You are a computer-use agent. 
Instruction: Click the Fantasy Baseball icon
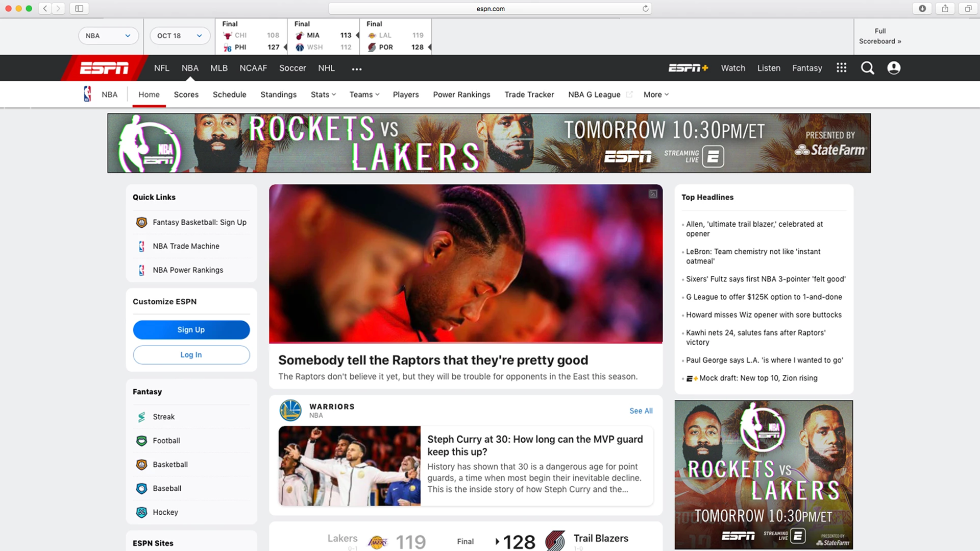pyautogui.click(x=141, y=489)
